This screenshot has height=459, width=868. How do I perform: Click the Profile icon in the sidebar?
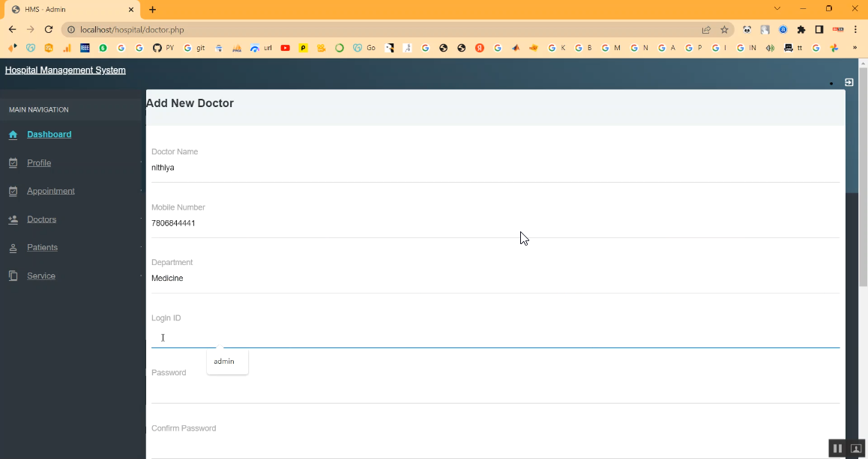pos(13,162)
